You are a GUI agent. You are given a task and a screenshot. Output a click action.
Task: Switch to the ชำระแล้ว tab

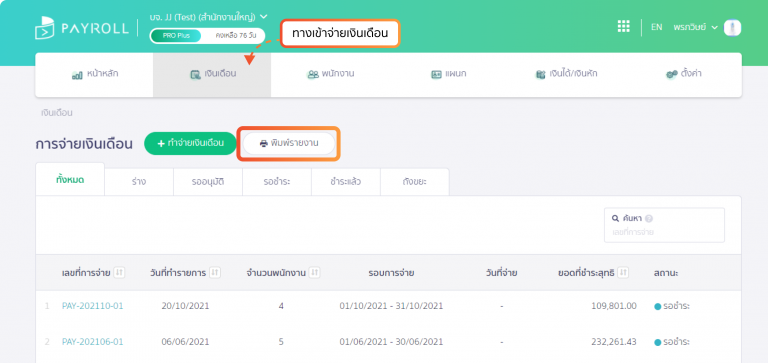[346, 182]
